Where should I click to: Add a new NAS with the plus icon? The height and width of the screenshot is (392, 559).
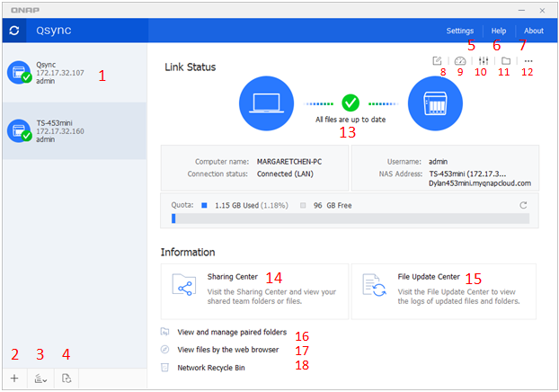[14, 379]
